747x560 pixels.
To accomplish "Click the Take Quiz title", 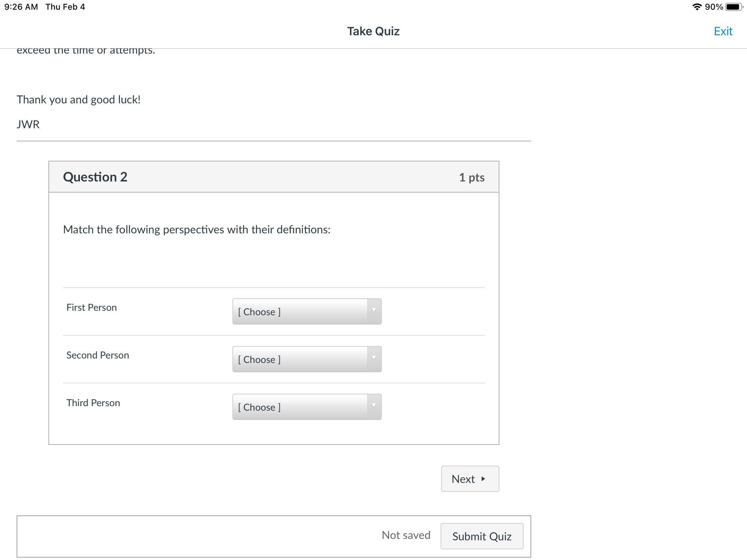I will (x=373, y=31).
